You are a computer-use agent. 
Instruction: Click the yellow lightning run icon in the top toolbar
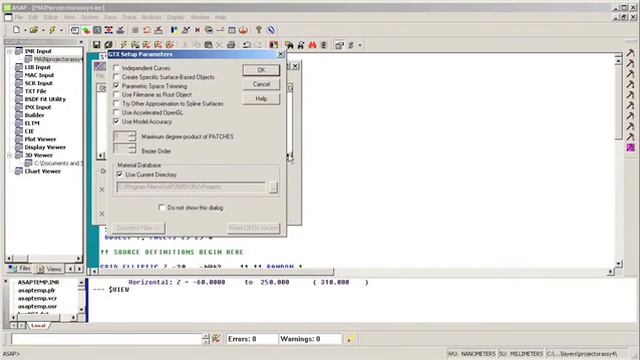pyautogui.click(x=52, y=30)
